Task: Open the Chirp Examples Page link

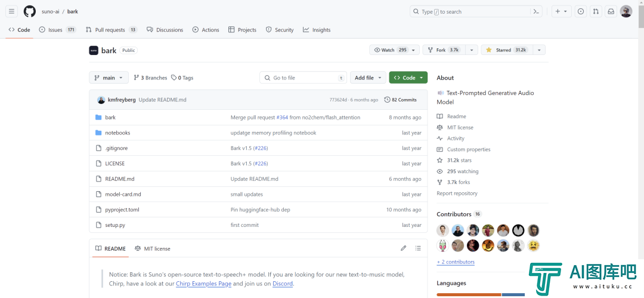Action: pyautogui.click(x=203, y=284)
